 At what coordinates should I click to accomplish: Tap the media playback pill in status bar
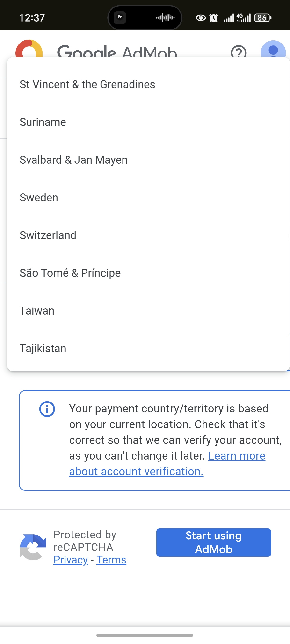tap(145, 17)
